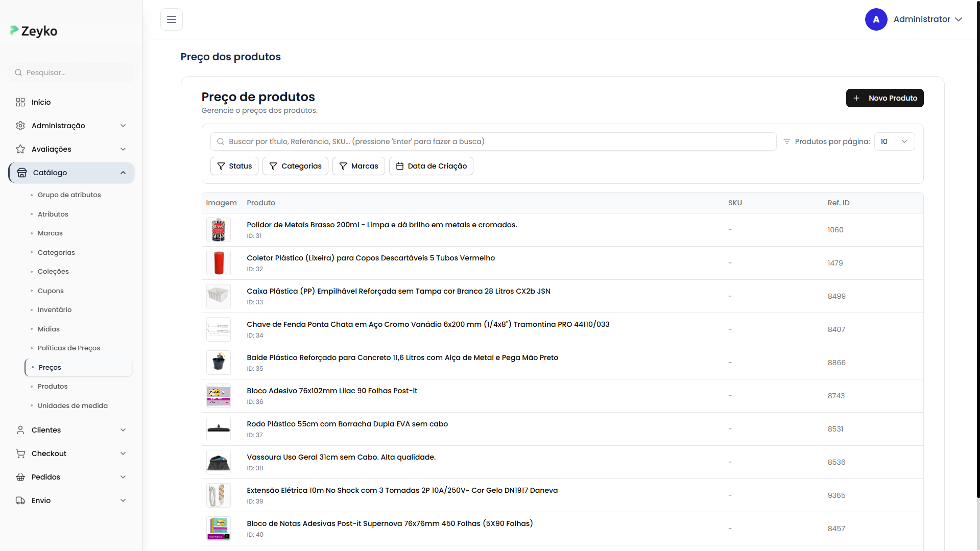Screen dimensions: 980x551
Task: Go to Políticas de Preços menu item
Action: click(69, 348)
